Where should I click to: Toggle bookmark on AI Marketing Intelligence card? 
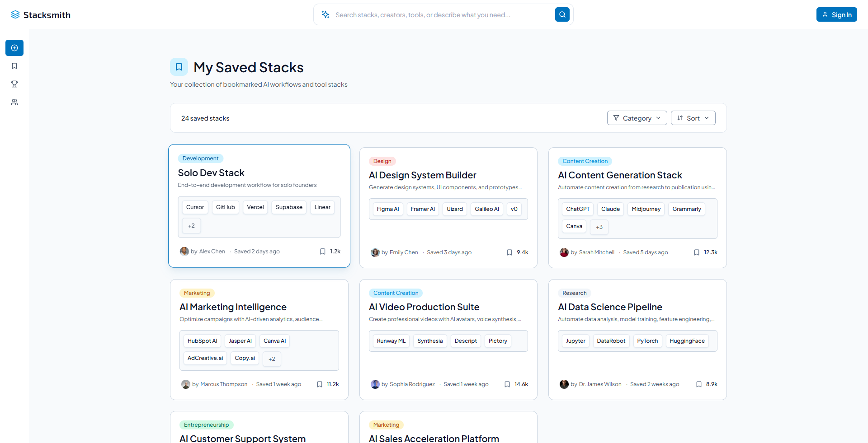click(320, 384)
